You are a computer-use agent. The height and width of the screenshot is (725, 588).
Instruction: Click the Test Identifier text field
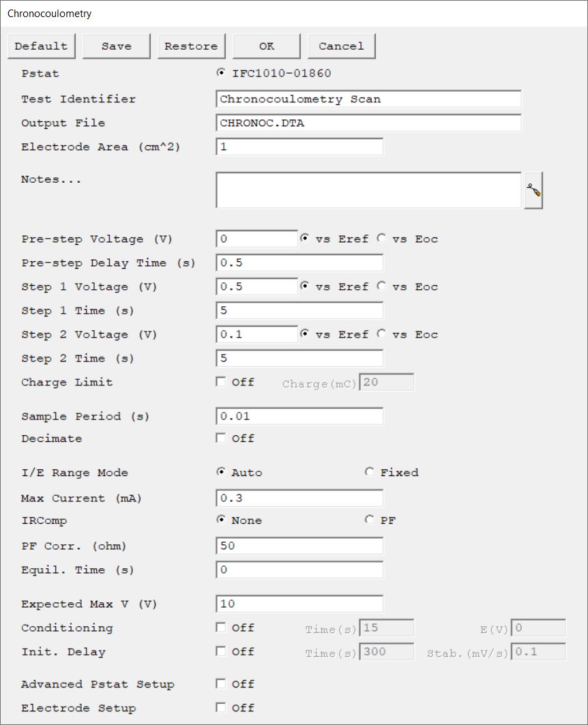(368, 99)
